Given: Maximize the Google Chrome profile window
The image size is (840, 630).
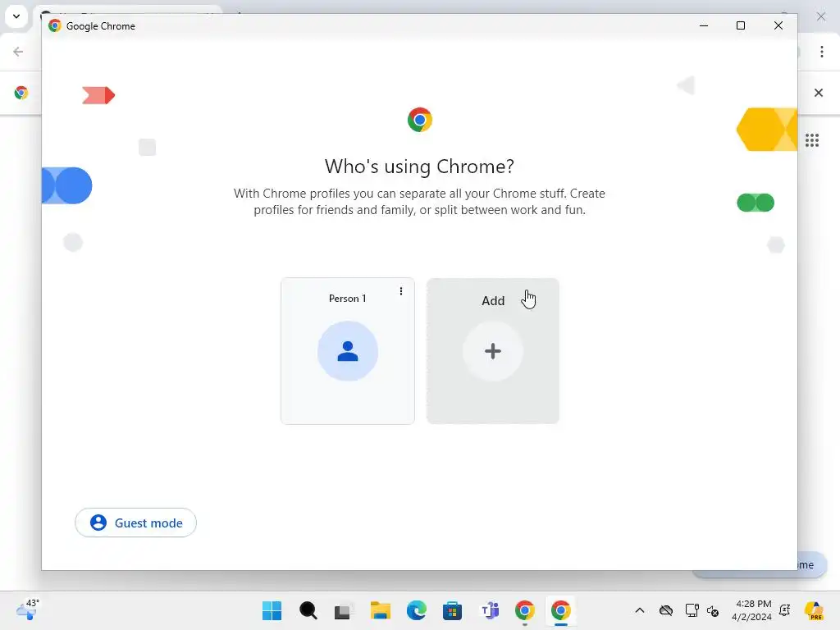Looking at the screenshot, I should 741,25.
